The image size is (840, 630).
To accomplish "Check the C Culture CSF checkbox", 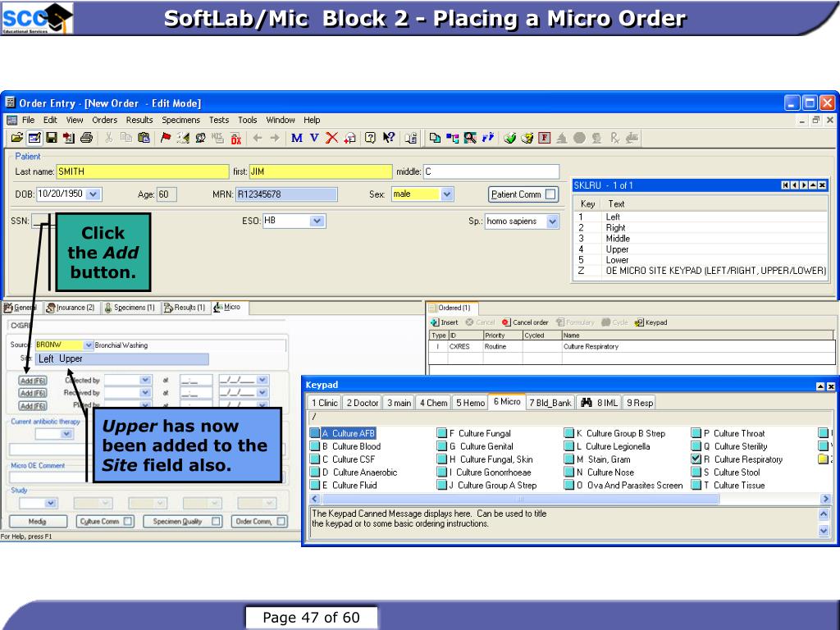I will click(315, 459).
